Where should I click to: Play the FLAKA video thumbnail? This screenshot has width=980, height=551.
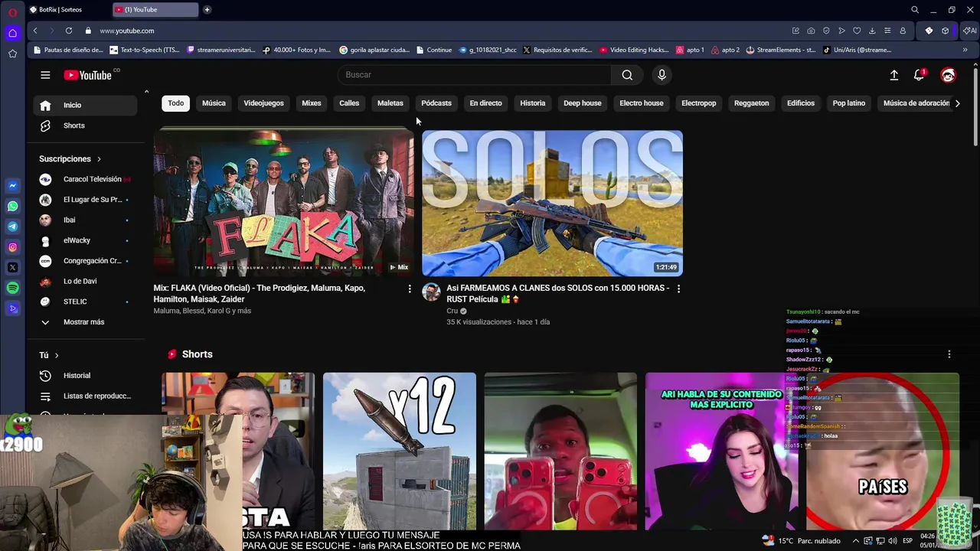(x=284, y=203)
